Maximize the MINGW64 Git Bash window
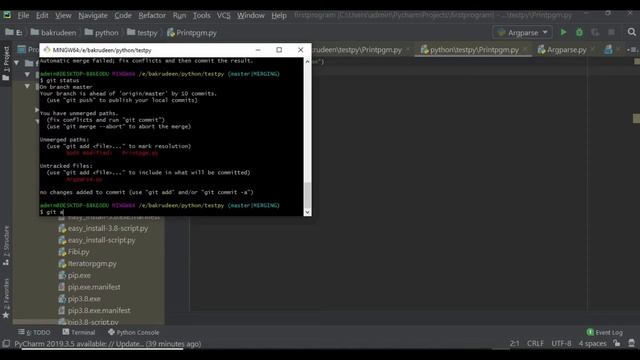Screen dimensions: 640x360 (x=279, y=50)
